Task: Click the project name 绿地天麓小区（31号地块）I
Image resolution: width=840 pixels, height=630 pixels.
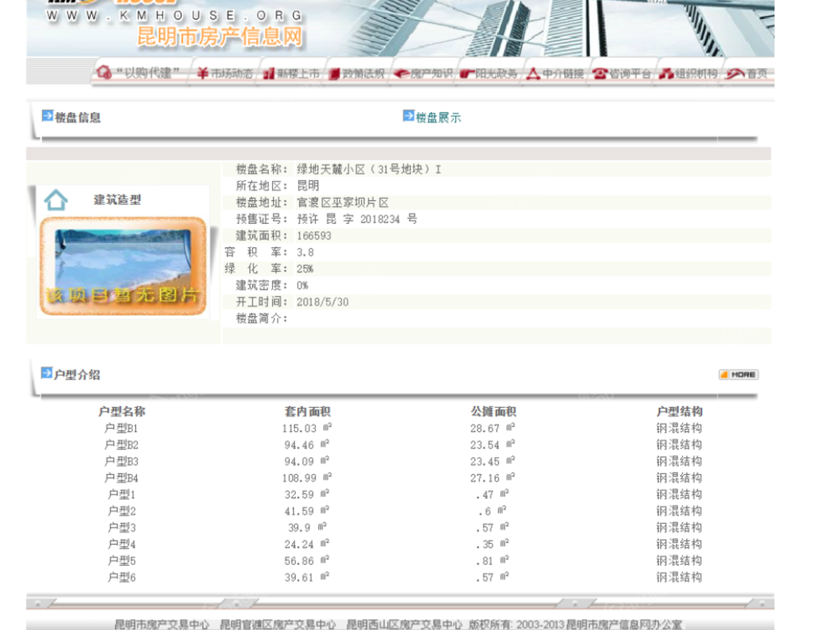Action: point(369,169)
